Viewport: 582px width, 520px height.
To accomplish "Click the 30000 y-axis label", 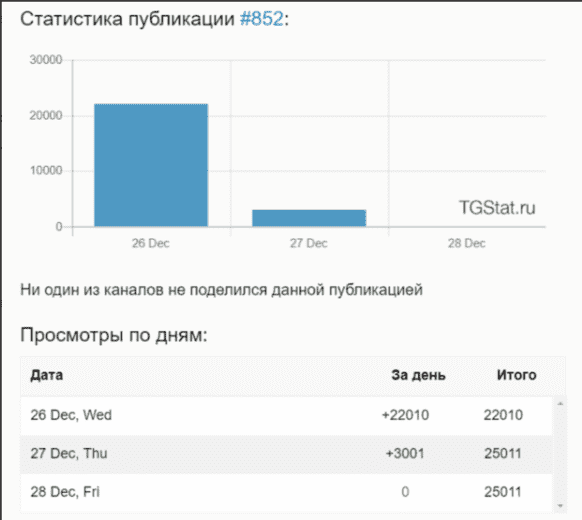I will tap(46, 60).
